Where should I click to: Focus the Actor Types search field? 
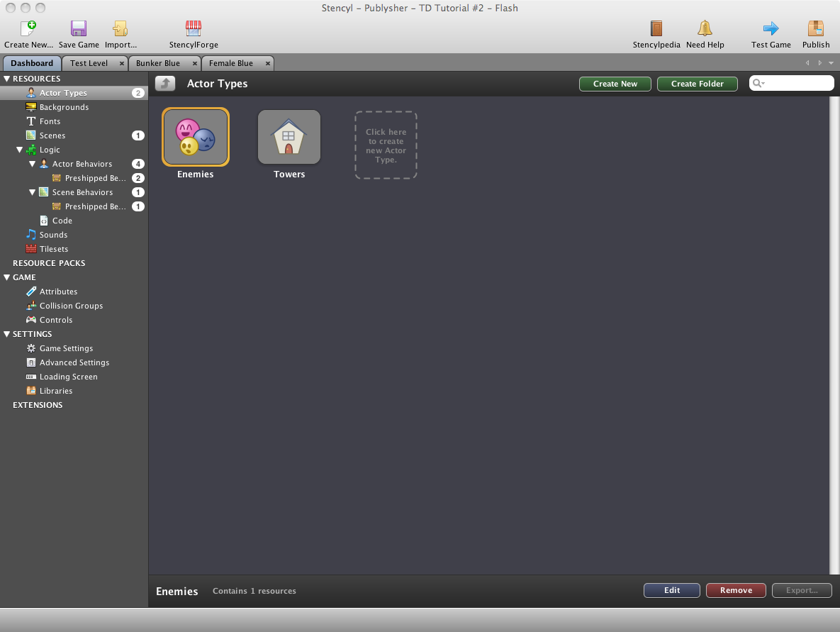pyautogui.click(x=792, y=83)
